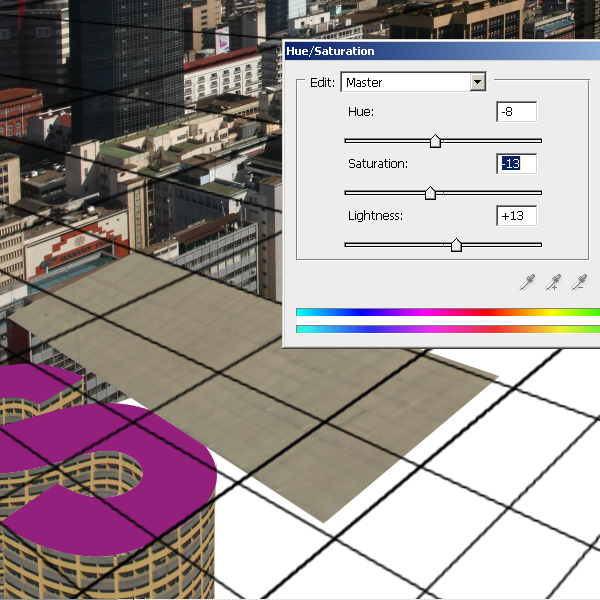Click the lower adjusted color spectrum bar
This screenshot has width=600, height=600.
pyautogui.click(x=448, y=329)
